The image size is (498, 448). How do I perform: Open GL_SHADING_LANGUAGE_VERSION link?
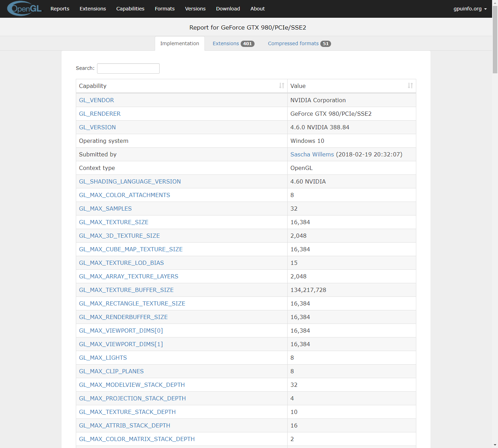pos(130,181)
